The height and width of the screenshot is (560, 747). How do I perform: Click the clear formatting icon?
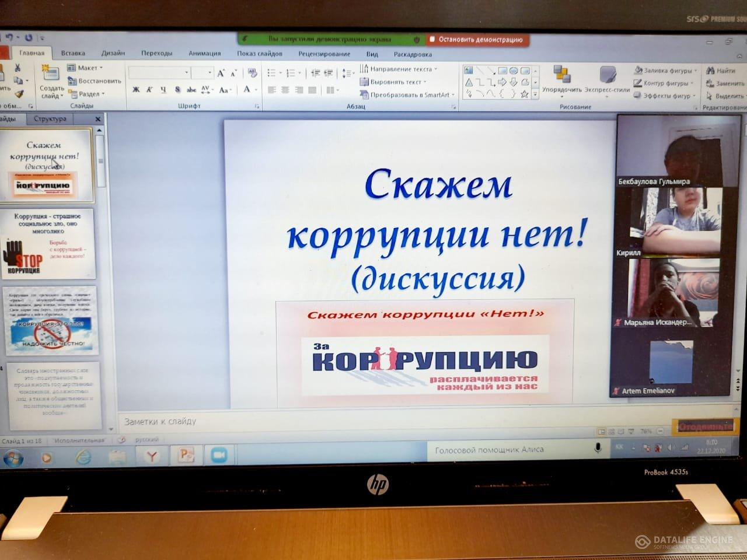[x=252, y=73]
